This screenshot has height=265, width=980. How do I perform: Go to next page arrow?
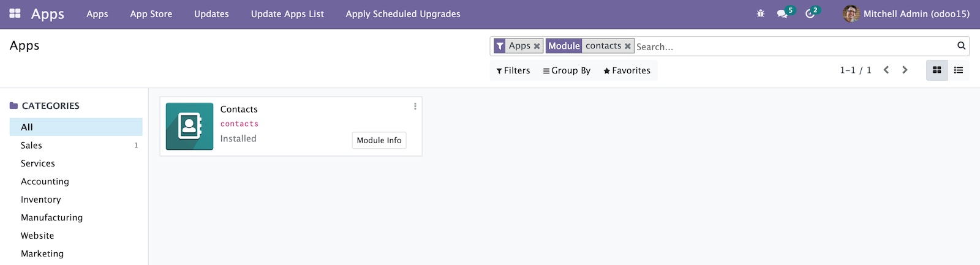point(905,70)
